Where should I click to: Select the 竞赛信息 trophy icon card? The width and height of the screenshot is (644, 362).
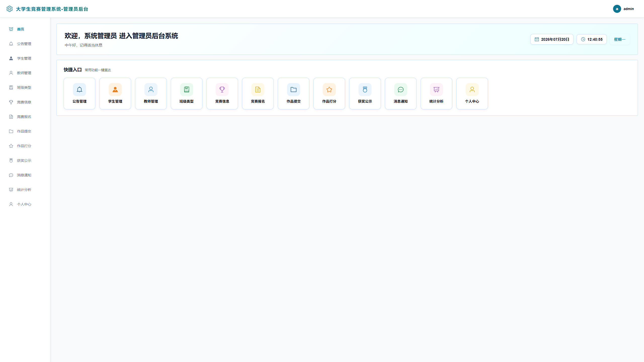222,94
